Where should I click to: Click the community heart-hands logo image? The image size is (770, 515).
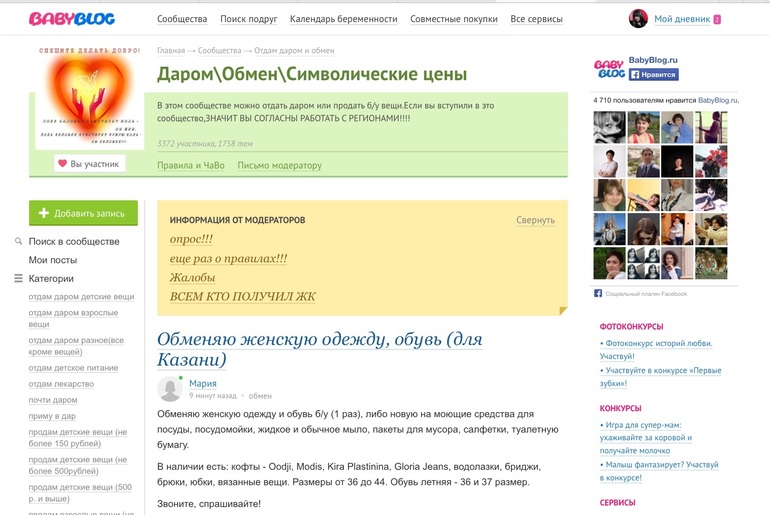point(89,97)
